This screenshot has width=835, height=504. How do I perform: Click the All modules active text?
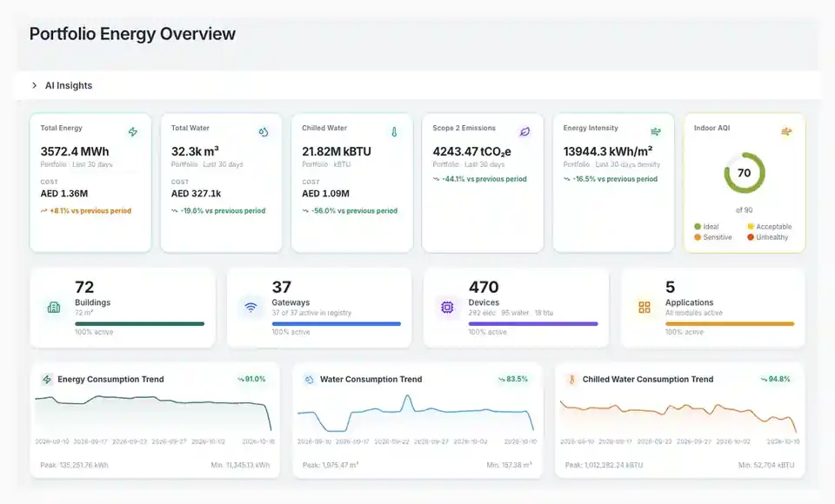(x=694, y=313)
